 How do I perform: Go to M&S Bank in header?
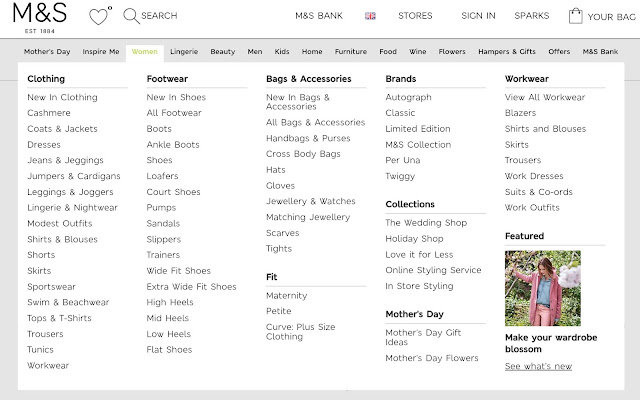[x=319, y=16]
